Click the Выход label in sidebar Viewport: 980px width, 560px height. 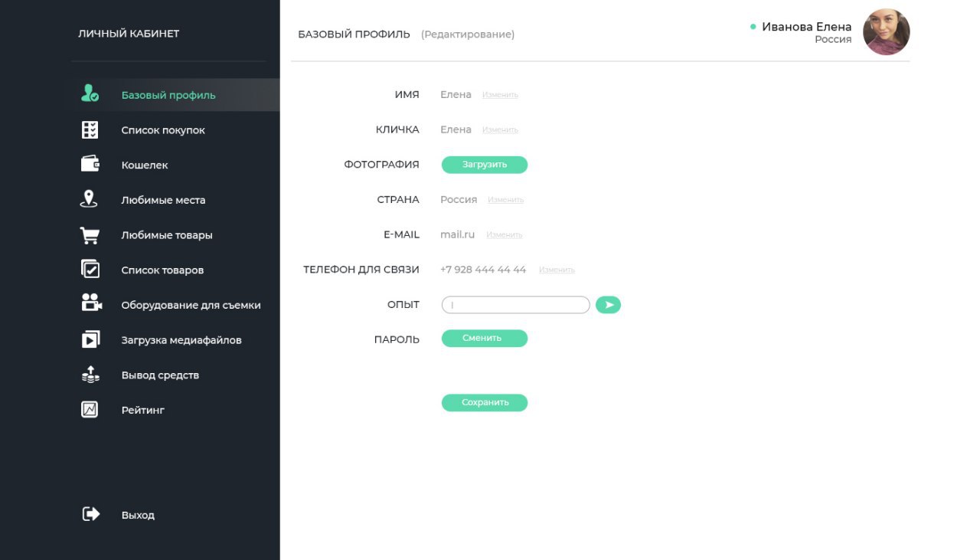(138, 516)
